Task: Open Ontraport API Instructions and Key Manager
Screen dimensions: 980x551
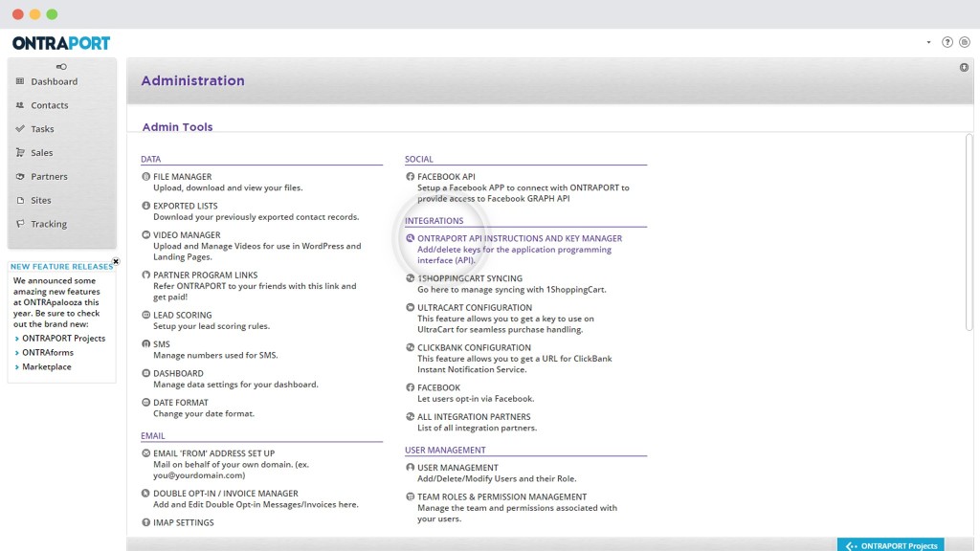Action: click(519, 238)
